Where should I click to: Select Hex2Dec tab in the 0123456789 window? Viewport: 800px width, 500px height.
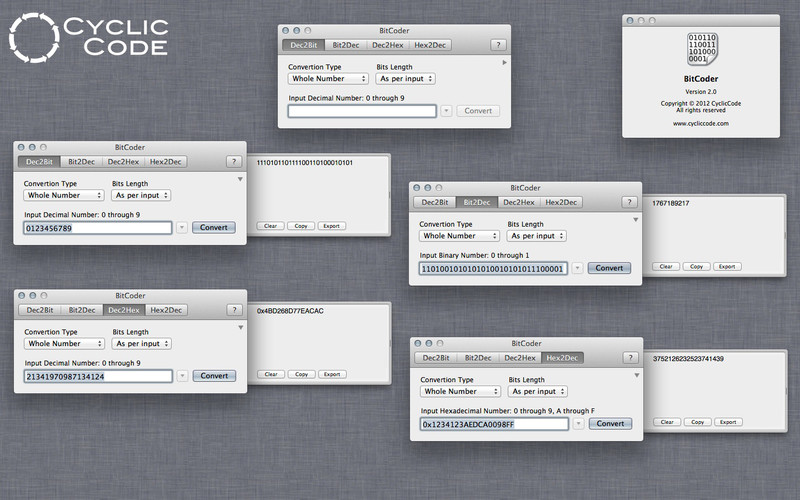coord(166,162)
